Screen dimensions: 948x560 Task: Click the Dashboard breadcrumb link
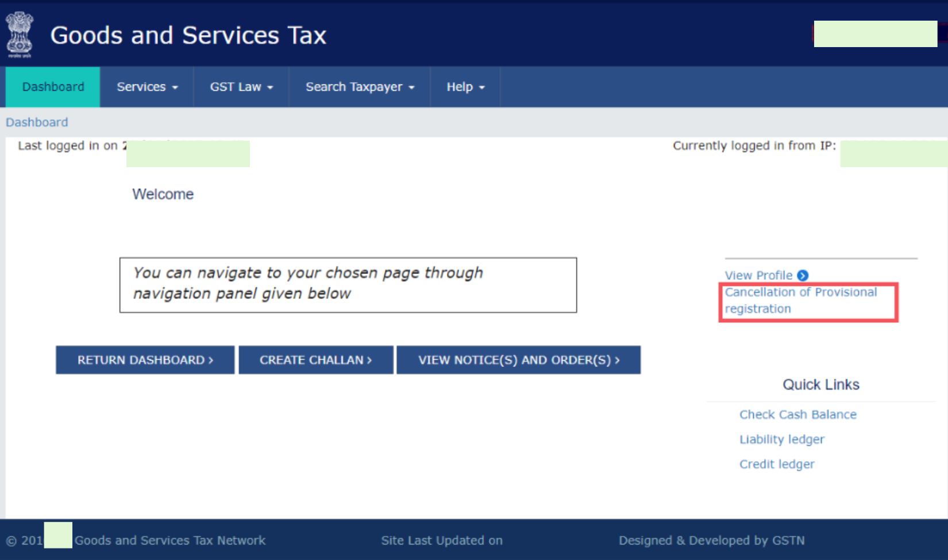[37, 122]
